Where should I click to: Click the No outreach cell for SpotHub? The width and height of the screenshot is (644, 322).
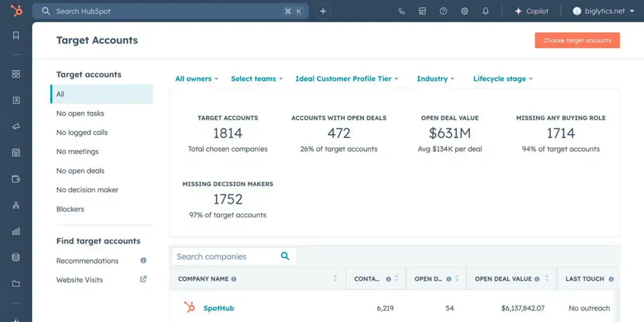point(589,308)
